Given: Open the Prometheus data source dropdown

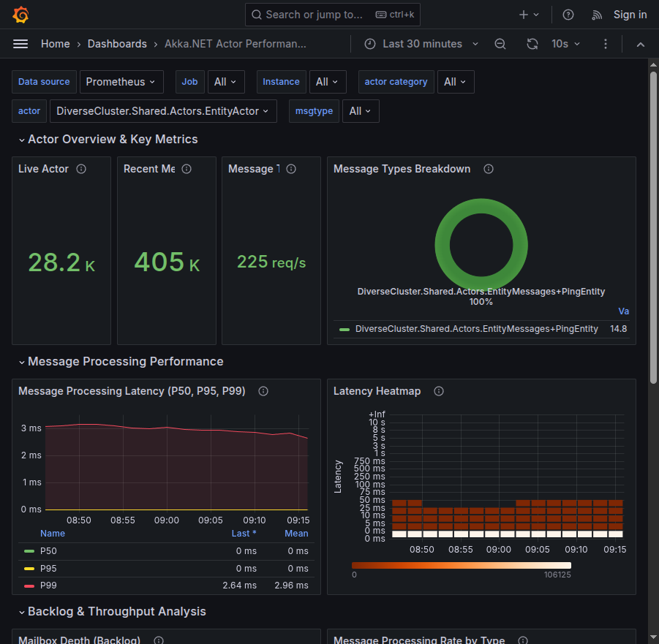Looking at the screenshot, I should [x=121, y=82].
